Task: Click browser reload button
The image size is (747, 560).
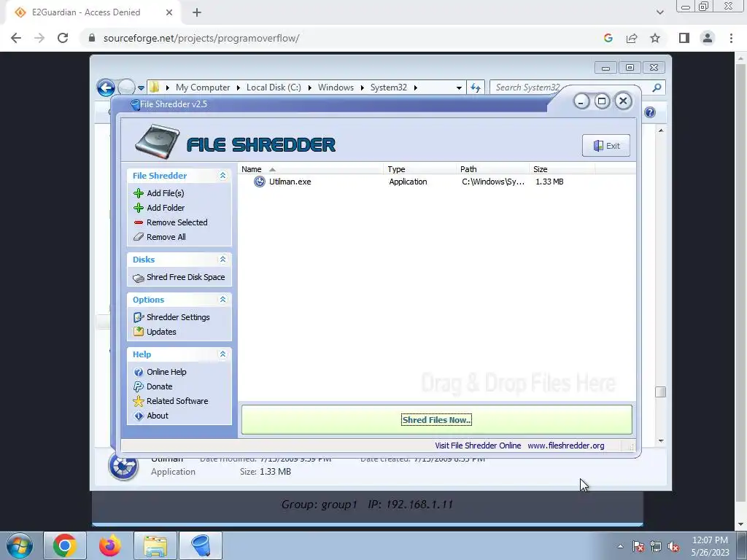Action: pyautogui.click(x=63, y=38)
